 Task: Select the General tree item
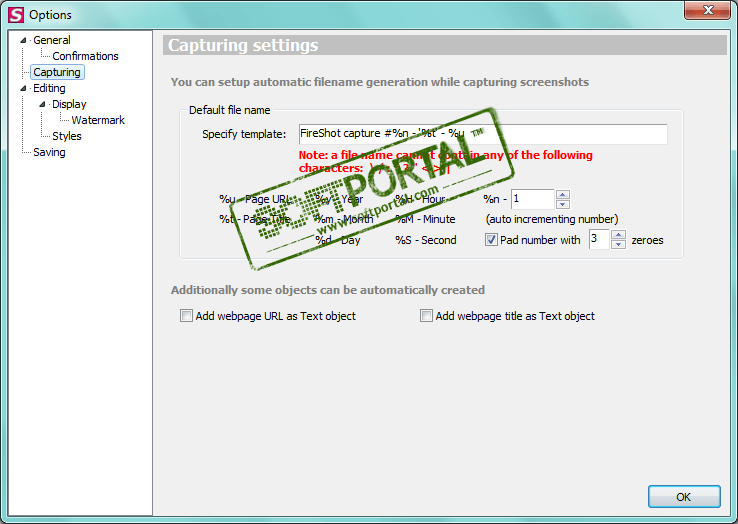point(52,40)
